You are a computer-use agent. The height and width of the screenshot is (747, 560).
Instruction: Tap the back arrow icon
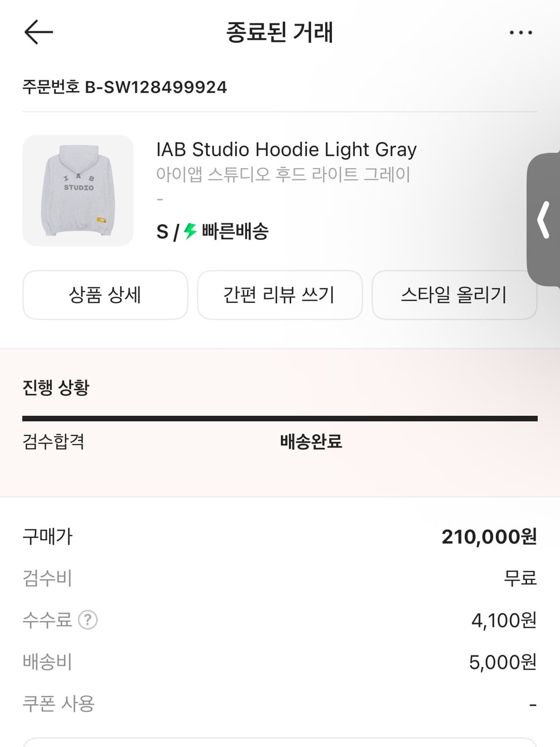click(38, 32)
